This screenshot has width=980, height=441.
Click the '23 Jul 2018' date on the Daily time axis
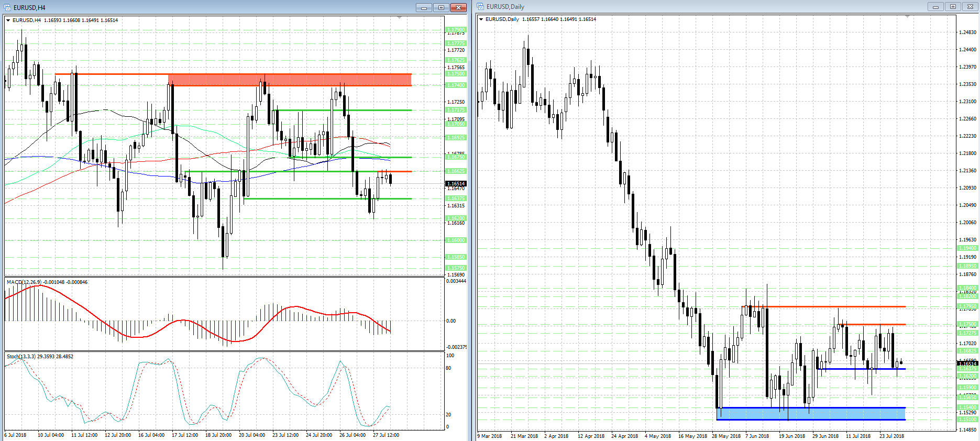point(892,436)
